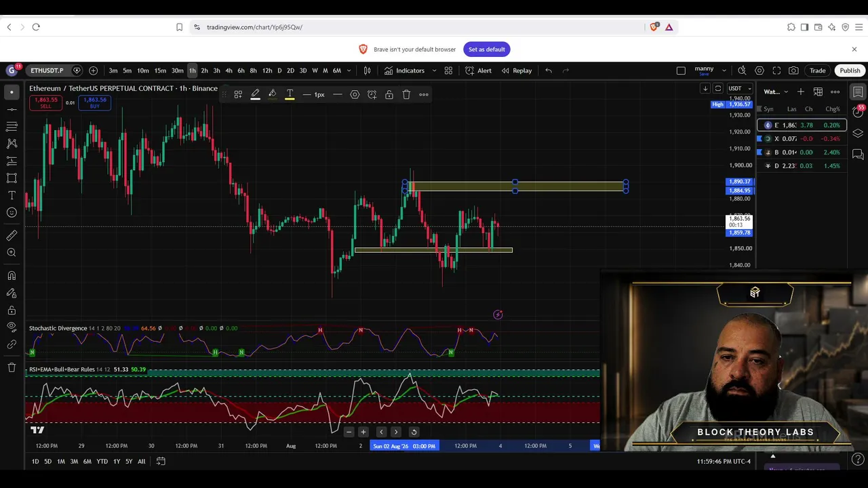Image resolution: width=868 pixels, height=488 pixels.
Task: Open drawing settings hexagon icon in floating toolbar
Action: 355,94
